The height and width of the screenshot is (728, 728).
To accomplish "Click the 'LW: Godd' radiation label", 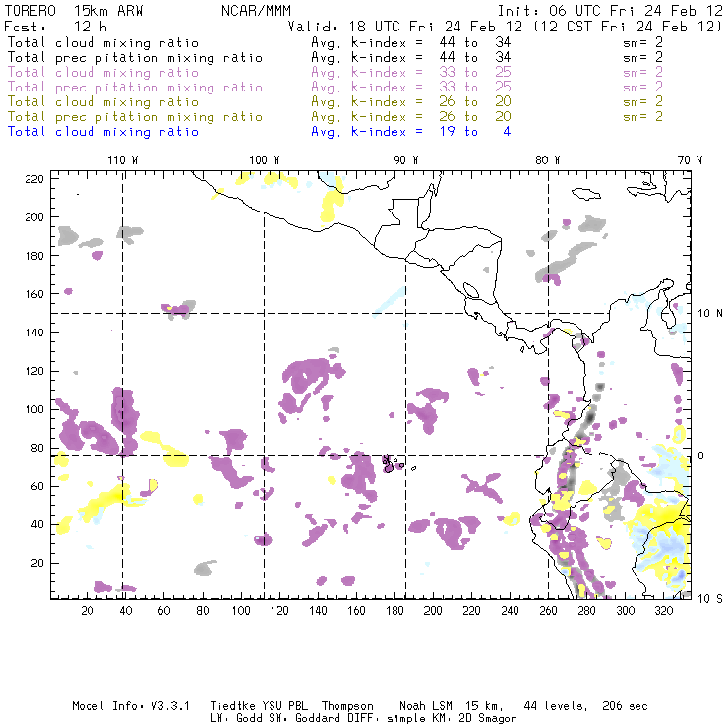I will pyautogui.click(x=236, y=719).
